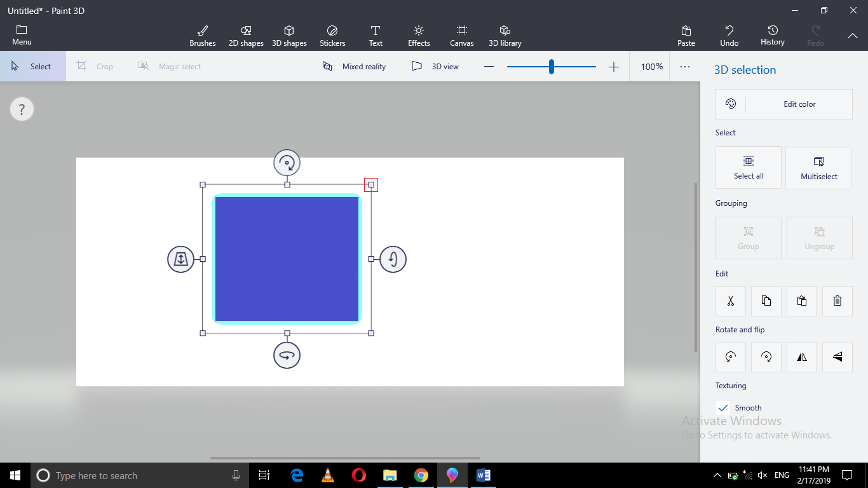Collapse the ribbon with the chevron
This screenshot has height=488, width=868.
[x=852, y=36]
